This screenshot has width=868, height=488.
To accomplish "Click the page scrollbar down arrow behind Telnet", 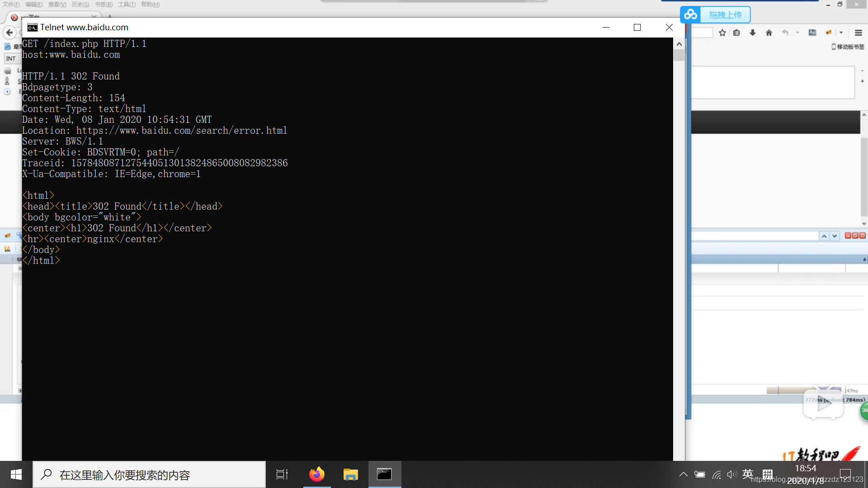I will point(864,223).
